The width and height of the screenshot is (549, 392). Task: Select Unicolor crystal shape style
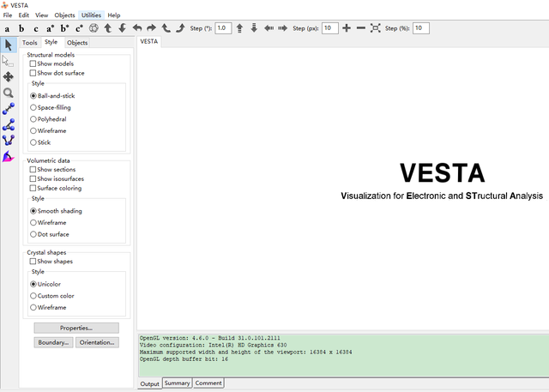pyautogui.click(x=33, y=284)
